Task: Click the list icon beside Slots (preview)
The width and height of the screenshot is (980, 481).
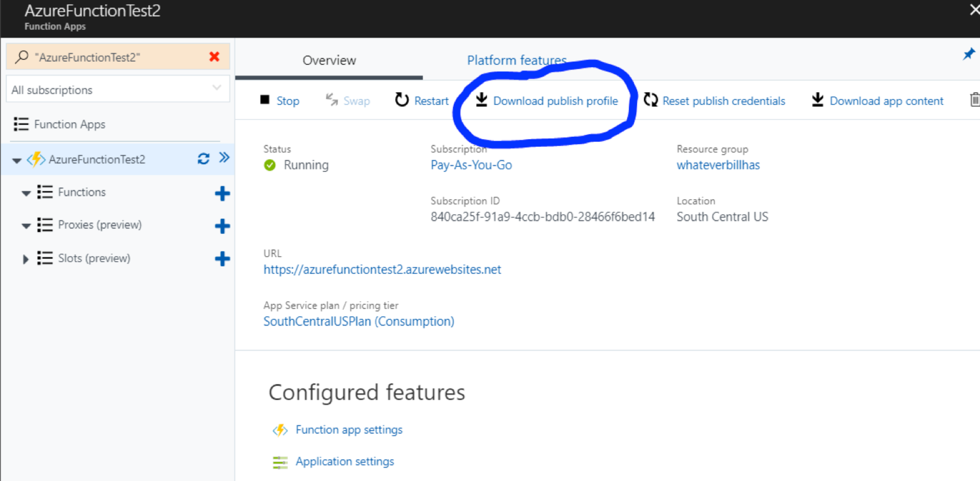Action: pyautogui.click(x=45, y=258)
